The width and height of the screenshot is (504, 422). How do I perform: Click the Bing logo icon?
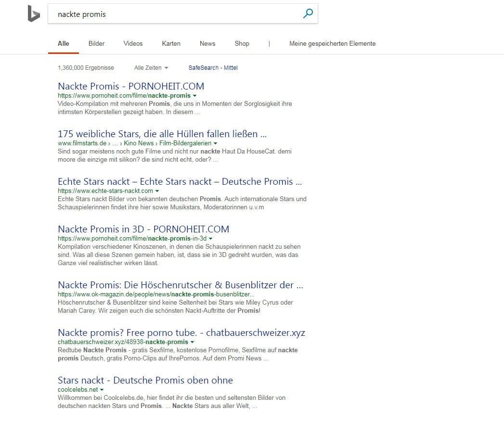(x=34, y=13)
